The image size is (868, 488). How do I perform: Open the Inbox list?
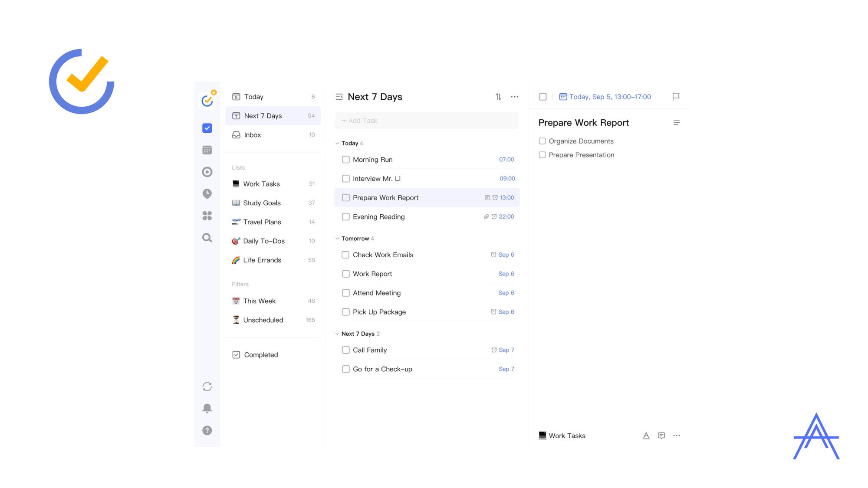coord(273,135)
